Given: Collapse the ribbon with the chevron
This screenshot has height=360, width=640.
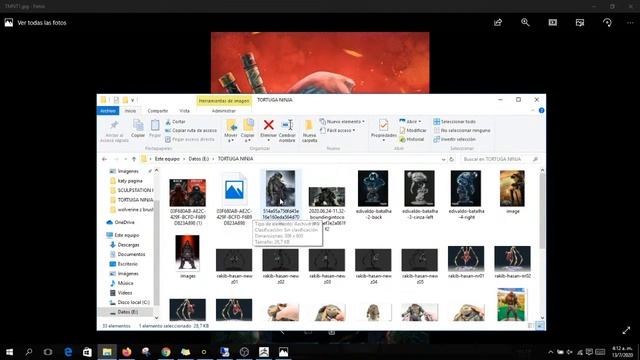Looking at the screenshot, I should [532, 111].
